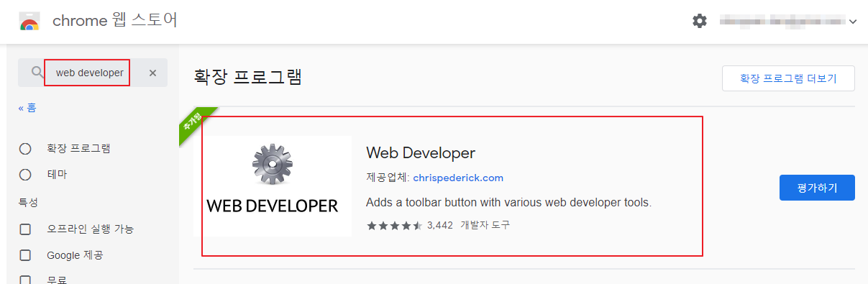Tick the partially visible '무료' checkbox
The width and height of the screenshot is (868, 284).
[25, 280]
